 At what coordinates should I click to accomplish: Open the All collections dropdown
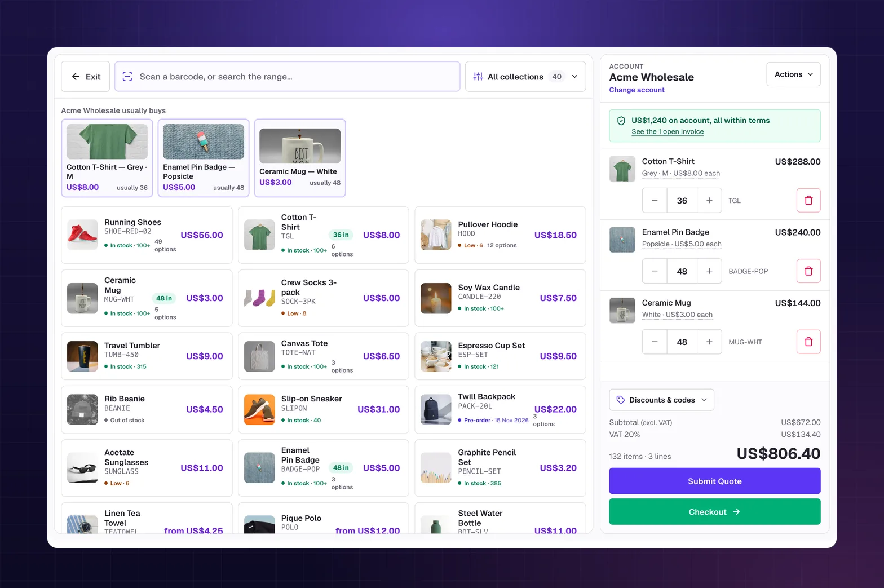tap(525, 77)
